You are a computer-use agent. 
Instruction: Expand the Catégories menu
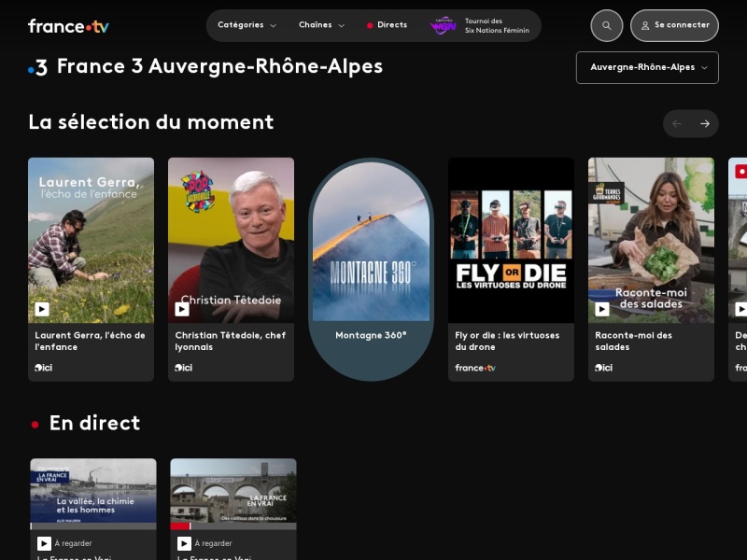(x=247, y=25)
